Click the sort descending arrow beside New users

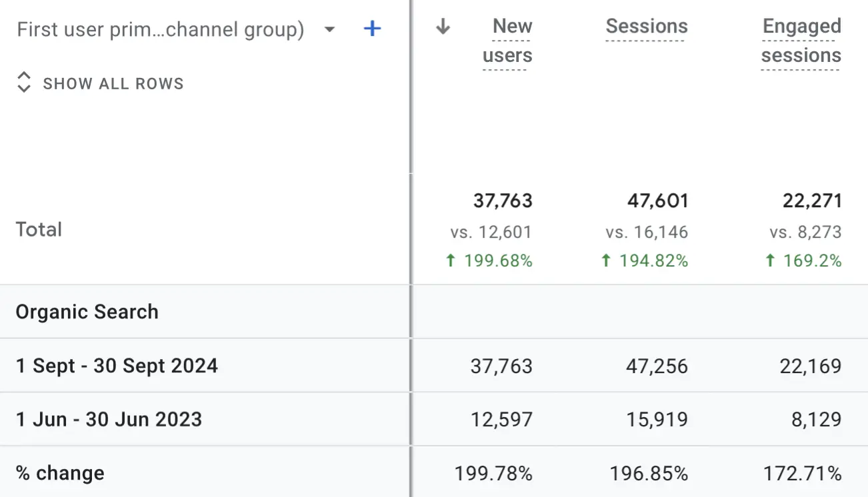click(x=443, y=27)
